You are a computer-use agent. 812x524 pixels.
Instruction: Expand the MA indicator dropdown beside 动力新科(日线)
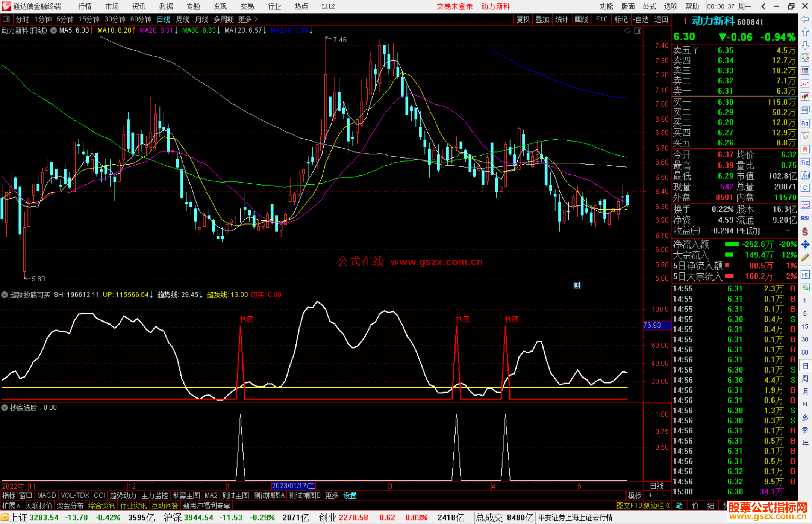click(x=54, y=30)
